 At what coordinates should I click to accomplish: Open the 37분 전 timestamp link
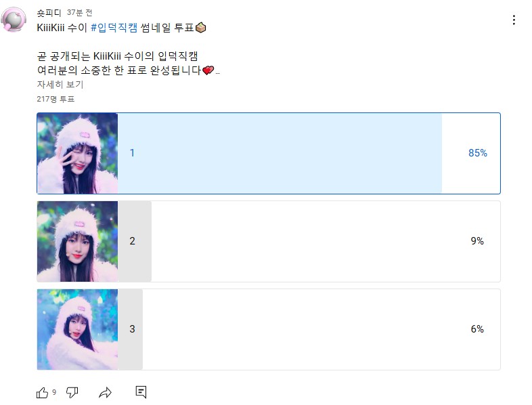(x=79, y=13)
